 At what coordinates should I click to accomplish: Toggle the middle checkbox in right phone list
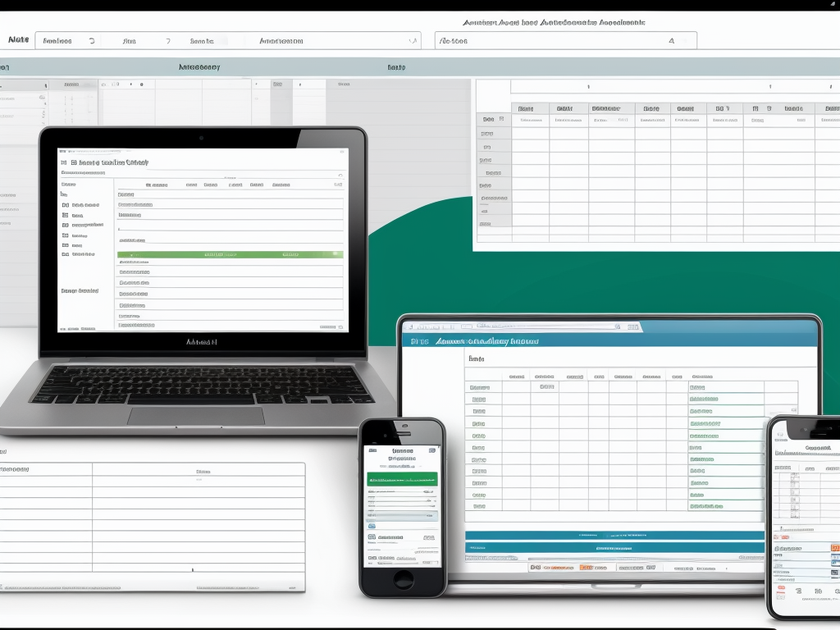(793, 495)
